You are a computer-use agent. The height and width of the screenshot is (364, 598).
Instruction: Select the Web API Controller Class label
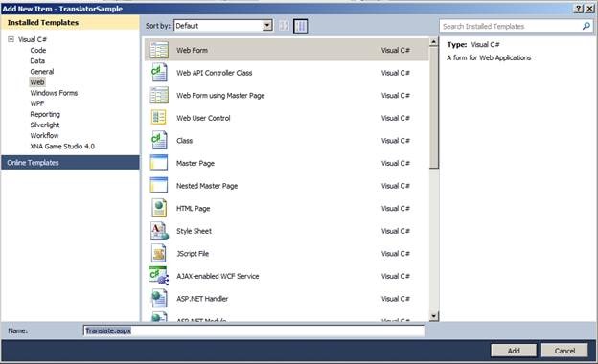click(x=214, y=73)
